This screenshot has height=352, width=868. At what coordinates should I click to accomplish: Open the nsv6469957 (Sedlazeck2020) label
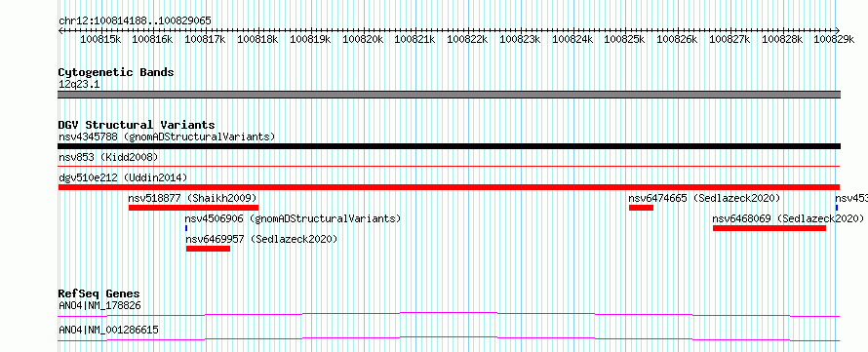coord(261,239)
